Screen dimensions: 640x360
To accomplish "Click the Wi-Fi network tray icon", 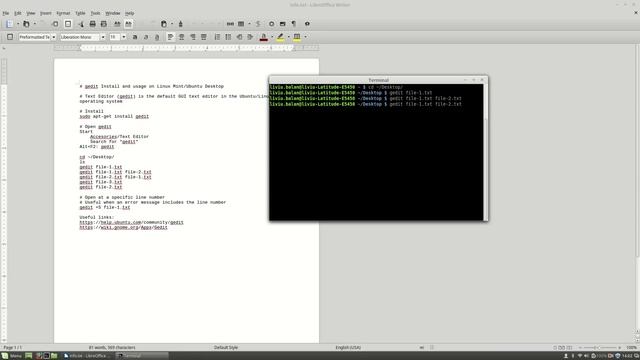I will click(x=580, y=356).
